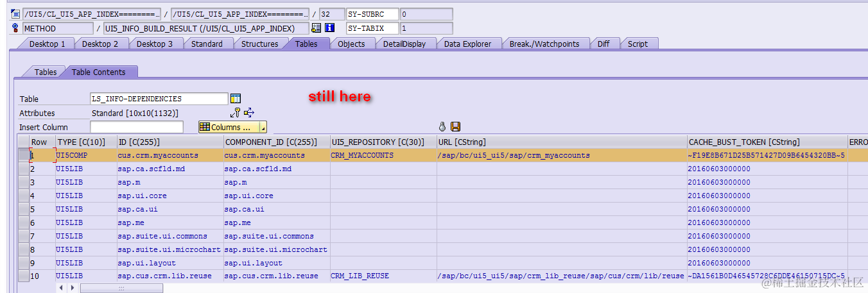Select row 5 using its row selector
This screenshot has width=868, height=293.
(x=23, y=209)
